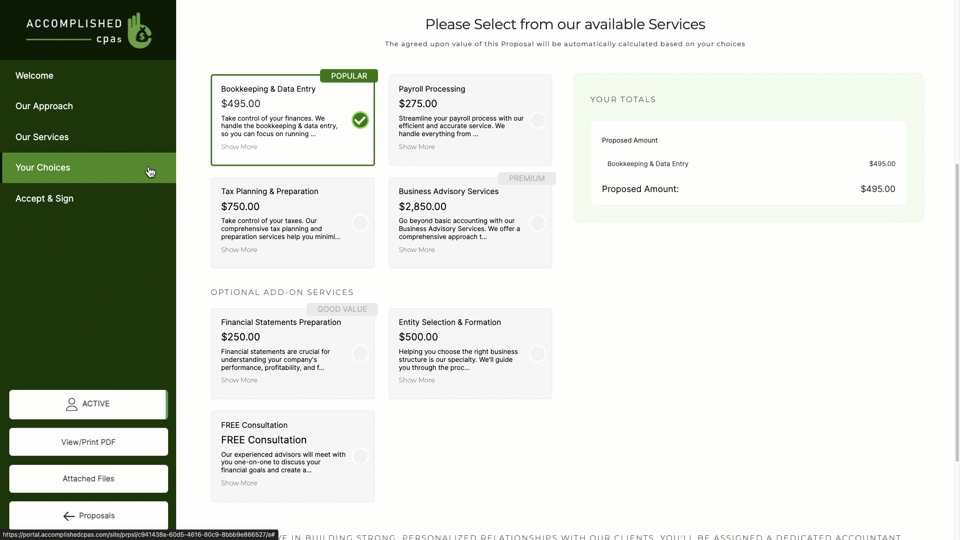
Task: Go to Our Services in sidebar
Action: (x=42, y=137)
